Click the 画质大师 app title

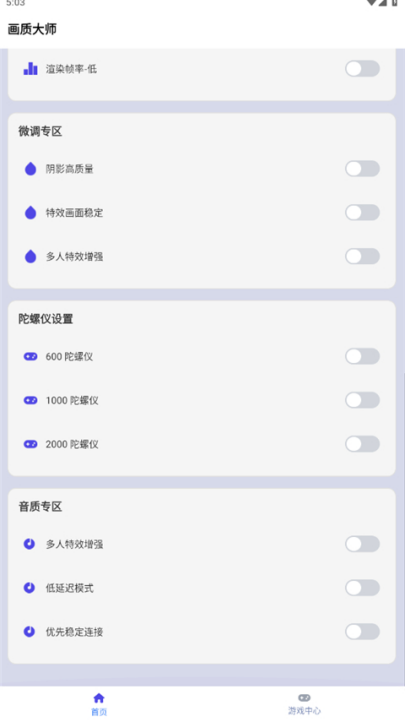click(x=32, y=29)
